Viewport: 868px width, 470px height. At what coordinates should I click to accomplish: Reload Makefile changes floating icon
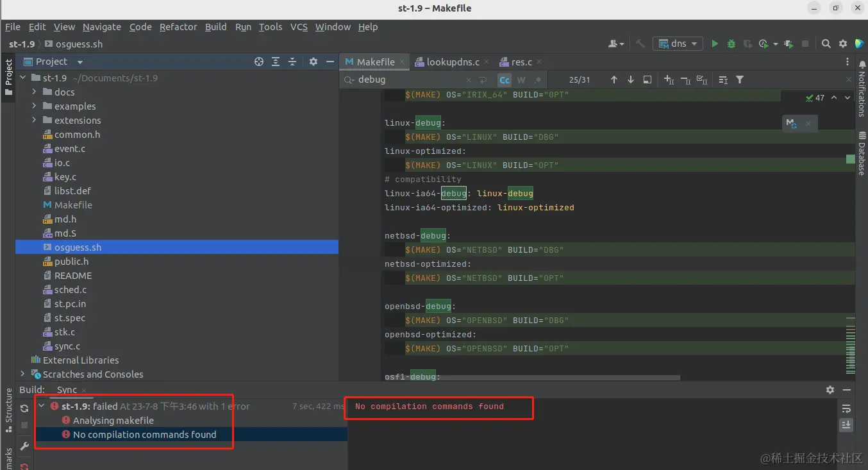click(x=792, y=124)
